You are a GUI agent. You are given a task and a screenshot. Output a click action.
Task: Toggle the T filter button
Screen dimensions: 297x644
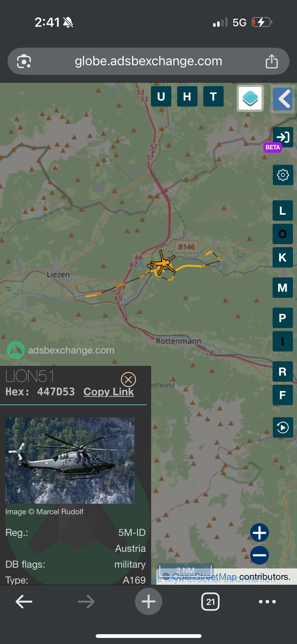click(x=213, y=96)
